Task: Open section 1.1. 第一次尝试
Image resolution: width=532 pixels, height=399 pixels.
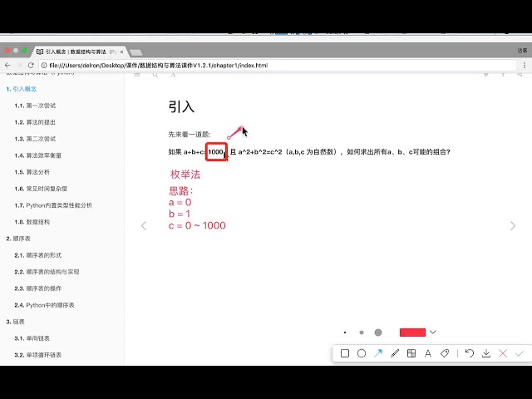Action: tap(35, 106)
